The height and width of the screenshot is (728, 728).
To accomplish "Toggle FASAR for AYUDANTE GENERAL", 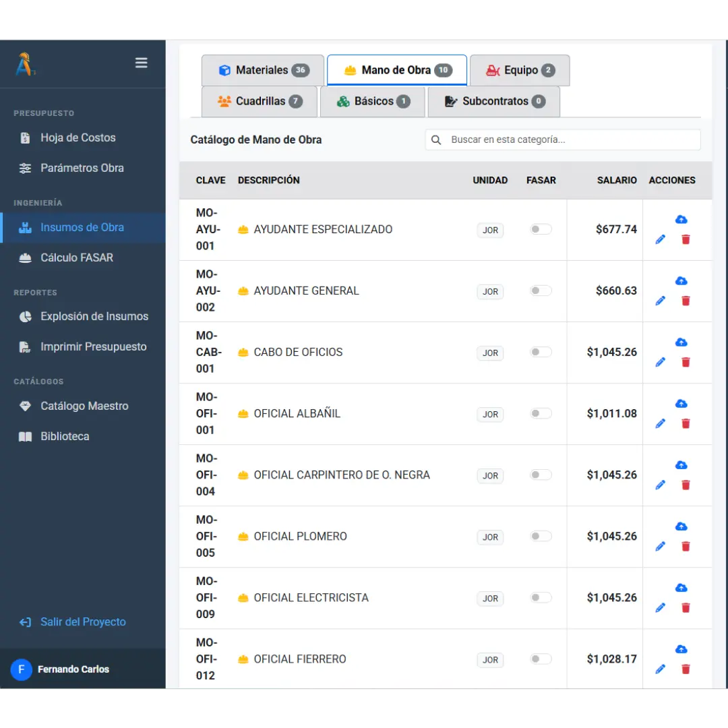I will pyautogui.click(x=541, y=291).
